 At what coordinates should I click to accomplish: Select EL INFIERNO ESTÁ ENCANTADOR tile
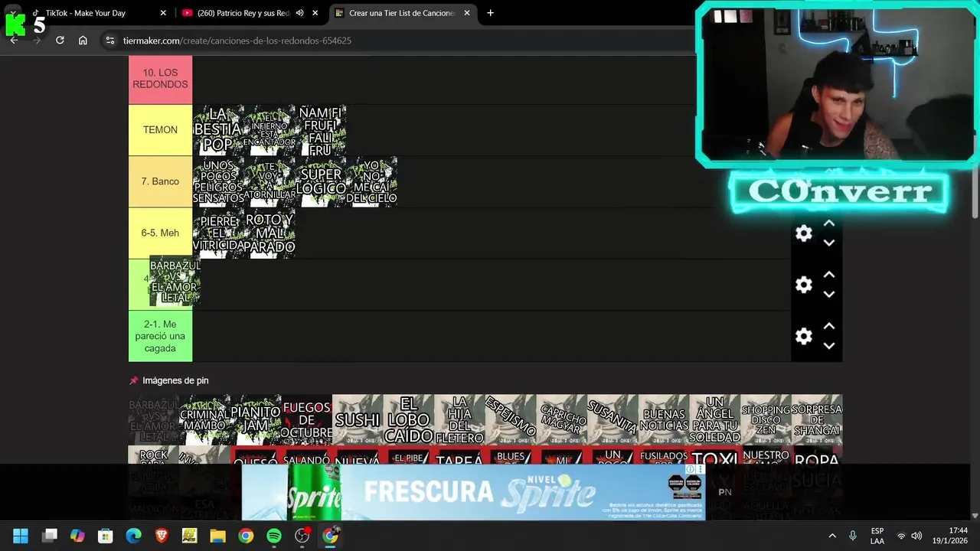pos(269,130)
